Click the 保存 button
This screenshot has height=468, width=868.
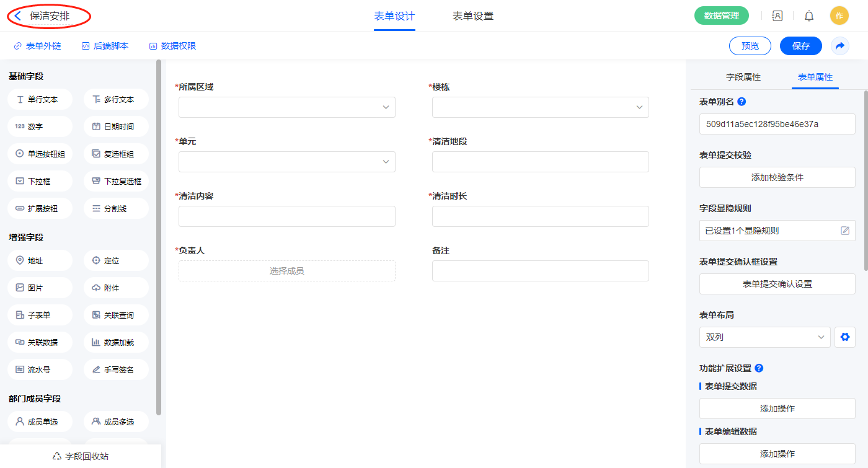800,46
